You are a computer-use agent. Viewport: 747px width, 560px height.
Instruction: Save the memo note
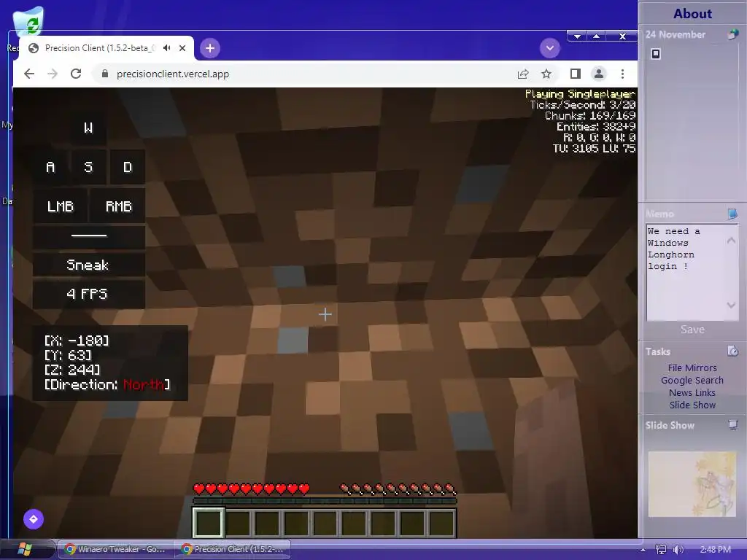click(x=692, y=329)
